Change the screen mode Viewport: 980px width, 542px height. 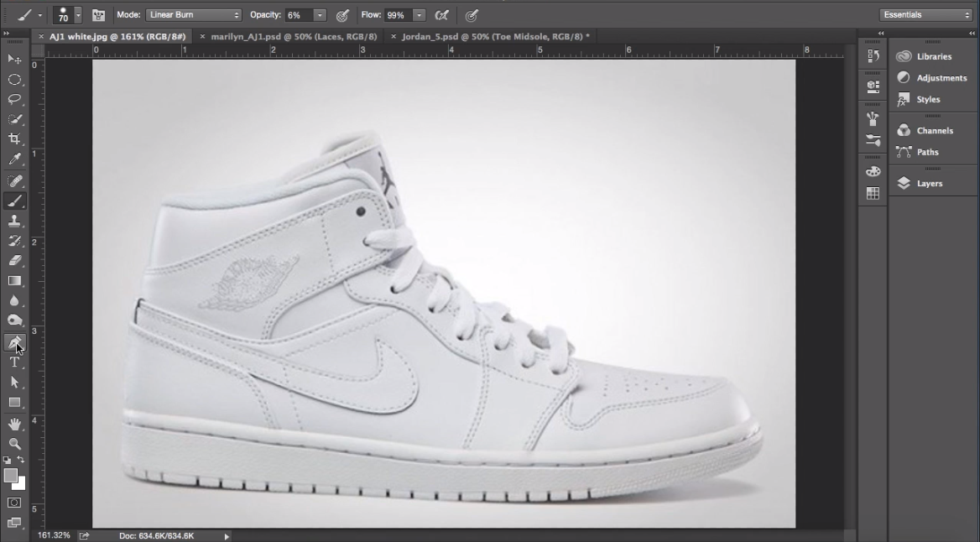[x=14, y=523]
